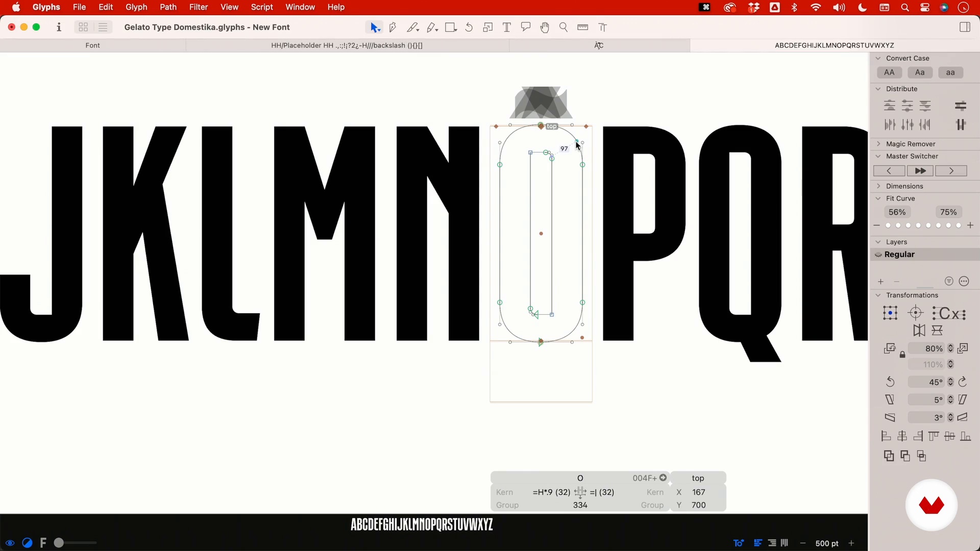This screenshot has height=551, width=980.
Task: Toggle the F features button in bottom bar
Action: (43, 543)
